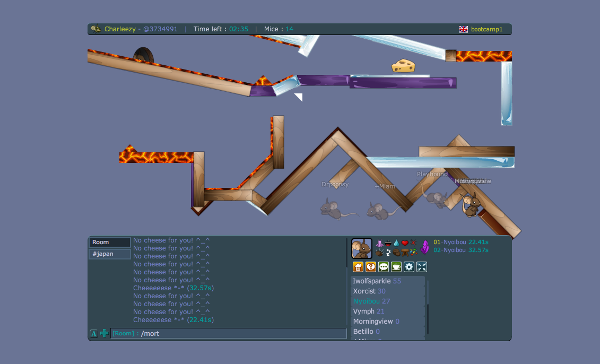Click the cheese wedge in the map
Image resolution: width=600 pixels, height=364 pixels.
tap(403, 66)
